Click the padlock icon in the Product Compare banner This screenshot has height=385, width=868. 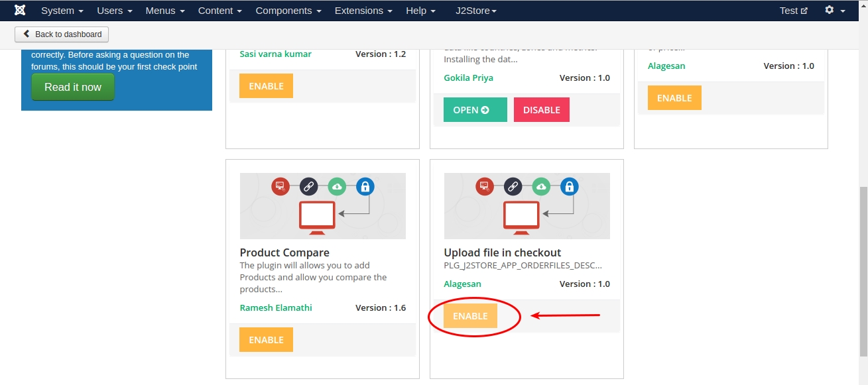click(x=365, y=187)
